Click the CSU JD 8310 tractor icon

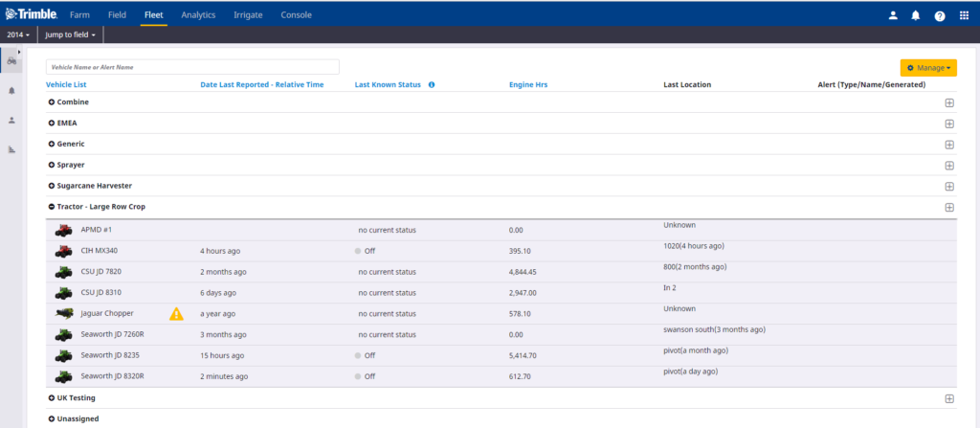pos(63,293)
